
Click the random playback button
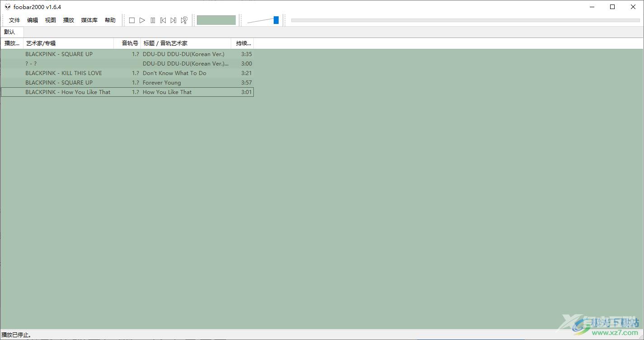(184, 20)
